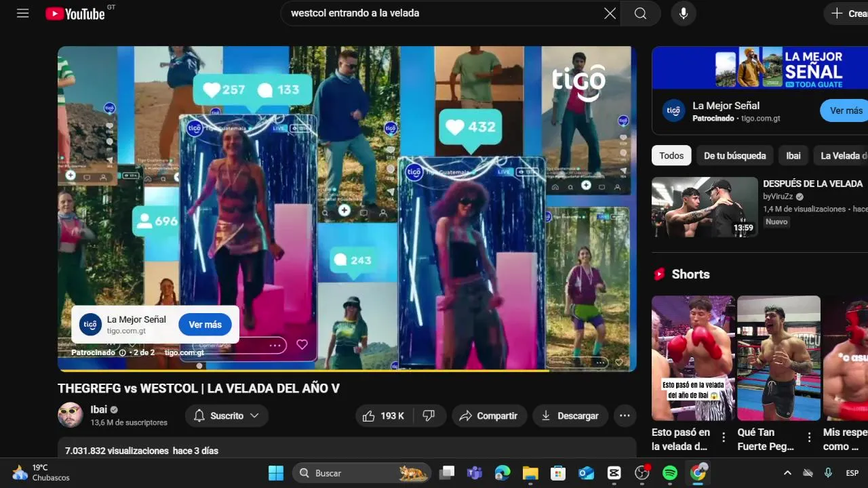The height and width of the screenshot is (488, 868).
Task: Click Tigo logo on ad overlay card
Action: [x=90, y=324]
